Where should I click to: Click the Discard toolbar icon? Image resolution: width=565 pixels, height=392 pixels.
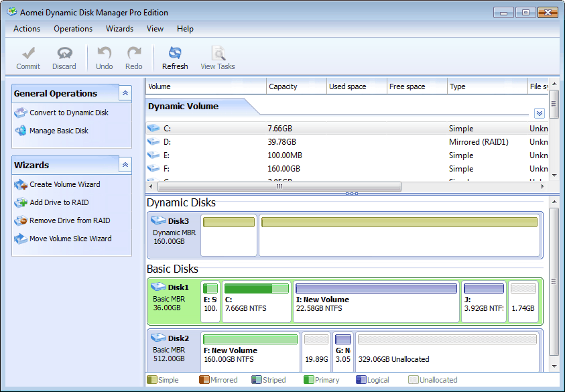(64, 58)
